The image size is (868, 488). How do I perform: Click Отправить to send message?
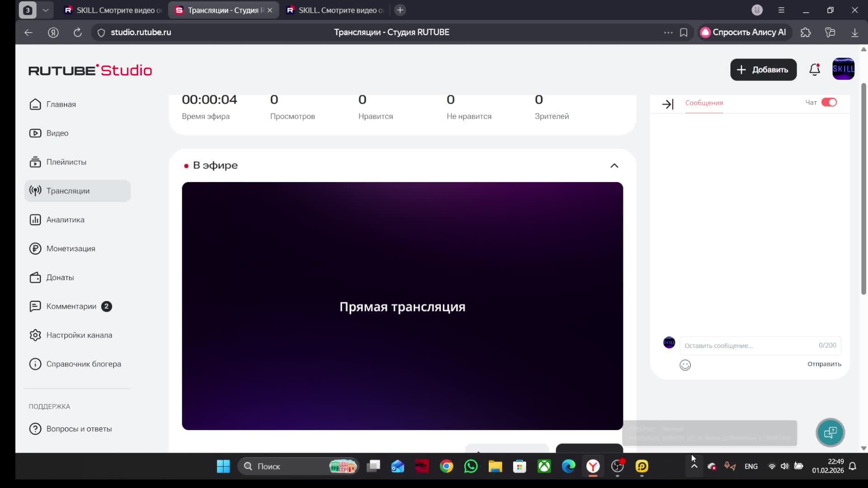pyautogui.click(x=824, y=364)
